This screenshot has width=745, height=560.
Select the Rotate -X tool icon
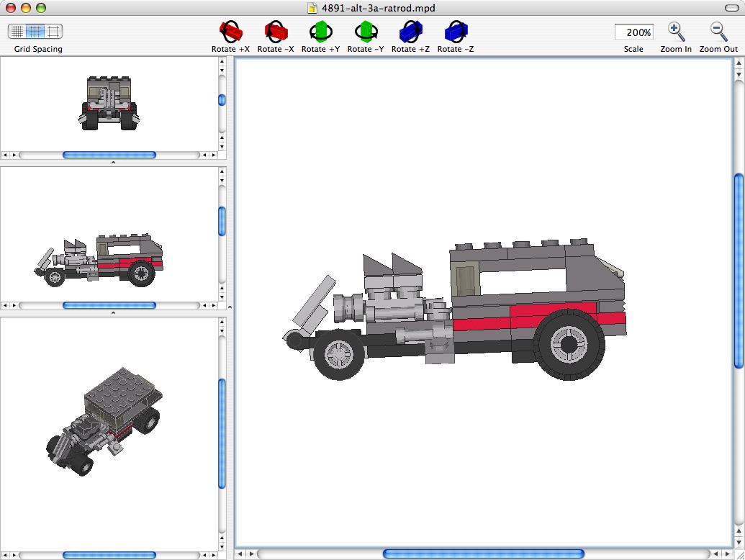click(x=276, y=31)
